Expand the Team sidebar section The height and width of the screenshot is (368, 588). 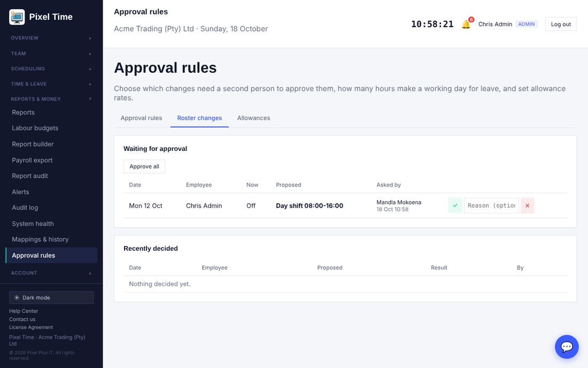click(51, 53)
